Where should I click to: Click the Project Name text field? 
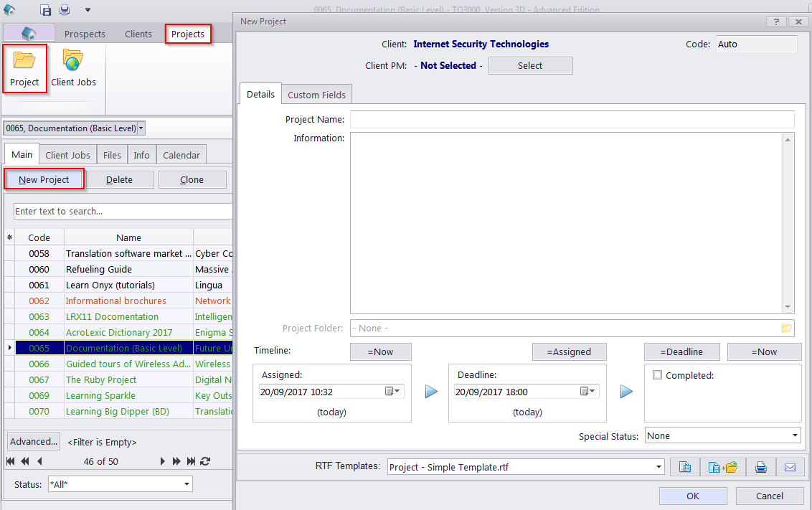(572, 119)
